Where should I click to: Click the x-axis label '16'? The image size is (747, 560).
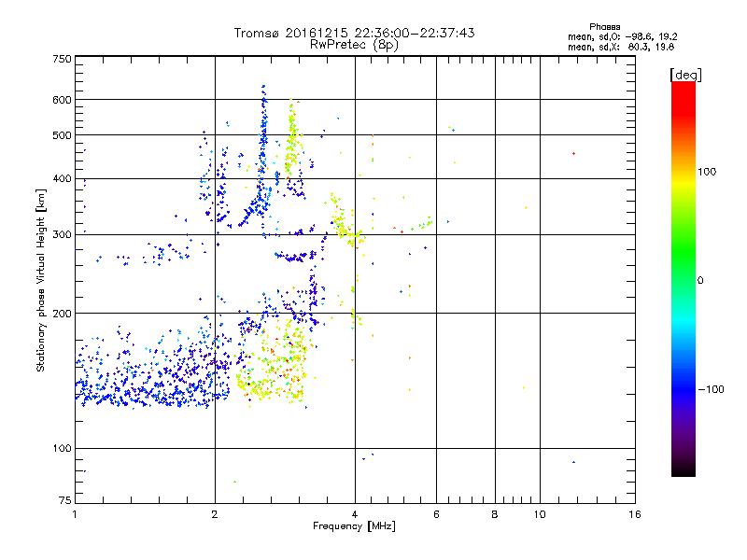(x=635, y=514)
